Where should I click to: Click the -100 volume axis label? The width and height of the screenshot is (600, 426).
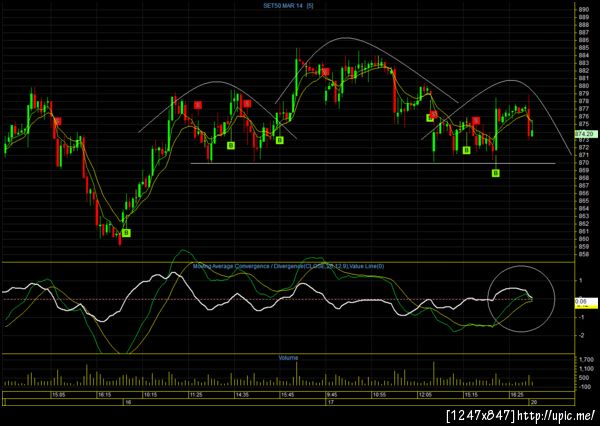coord(585,387)
